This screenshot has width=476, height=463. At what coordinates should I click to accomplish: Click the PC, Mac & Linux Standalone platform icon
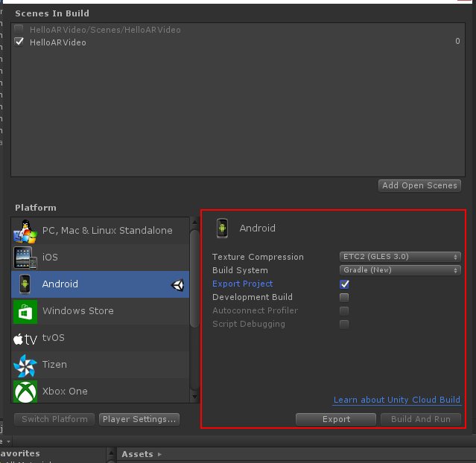coord(25,231)
